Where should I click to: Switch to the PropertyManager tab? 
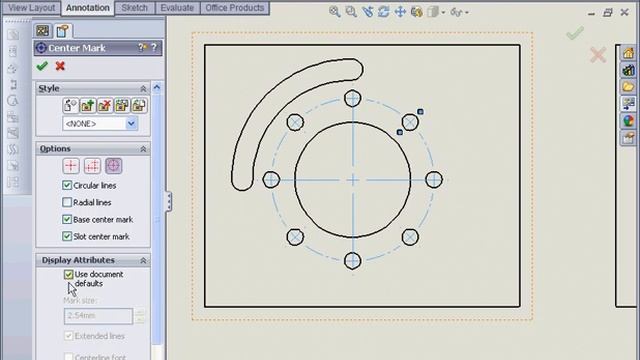point(62,31)
